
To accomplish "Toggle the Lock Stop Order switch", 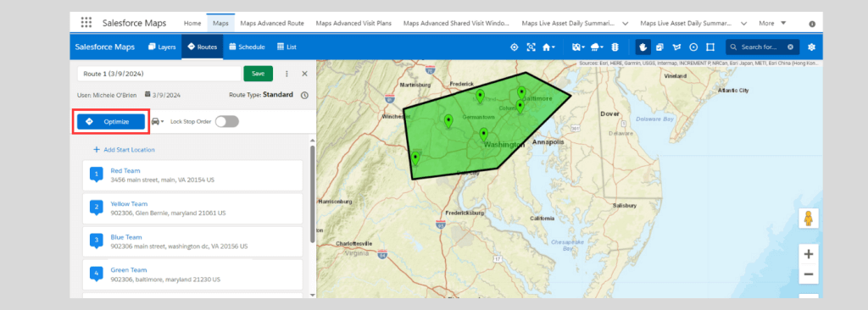I will 227,121.
